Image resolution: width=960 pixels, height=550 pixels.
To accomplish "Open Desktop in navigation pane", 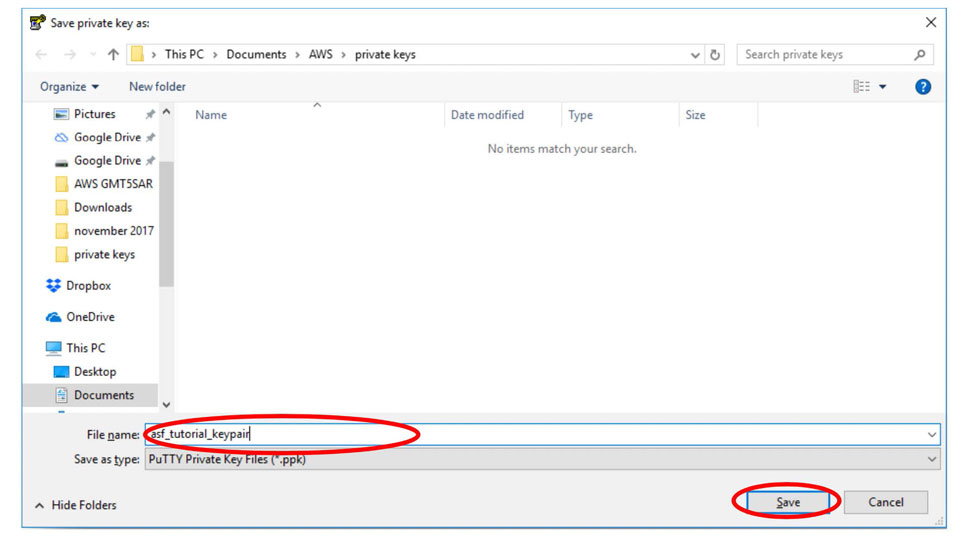I will pyautogui.click(x=84, y=372).
